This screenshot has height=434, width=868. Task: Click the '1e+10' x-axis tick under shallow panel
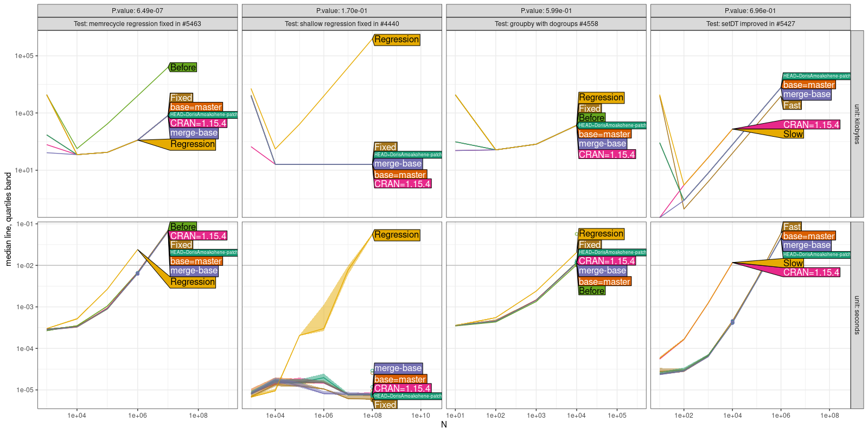tap(420, 416)
